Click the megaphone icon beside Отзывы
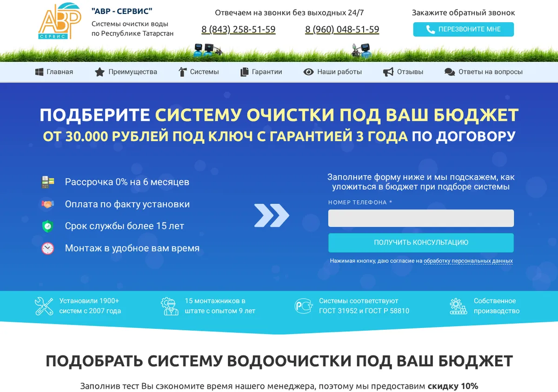 click(x=388, y=72)
